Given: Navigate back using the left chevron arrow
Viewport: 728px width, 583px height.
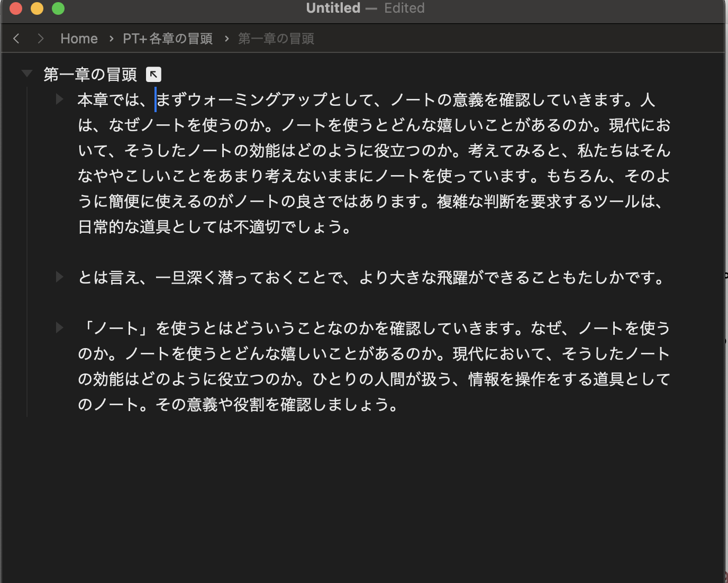Looking at the screenshot, I should click(16, 38).
